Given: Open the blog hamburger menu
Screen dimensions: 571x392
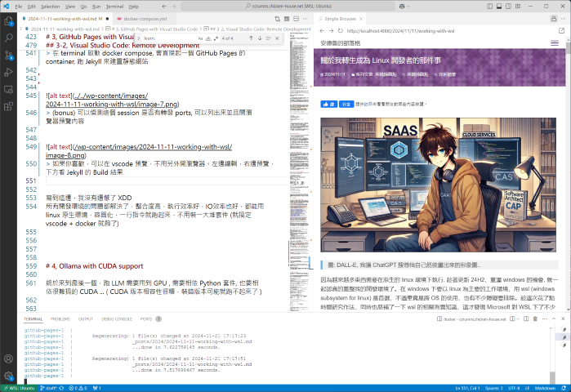Looking at the screenshot, I should (x=554, y=43).
